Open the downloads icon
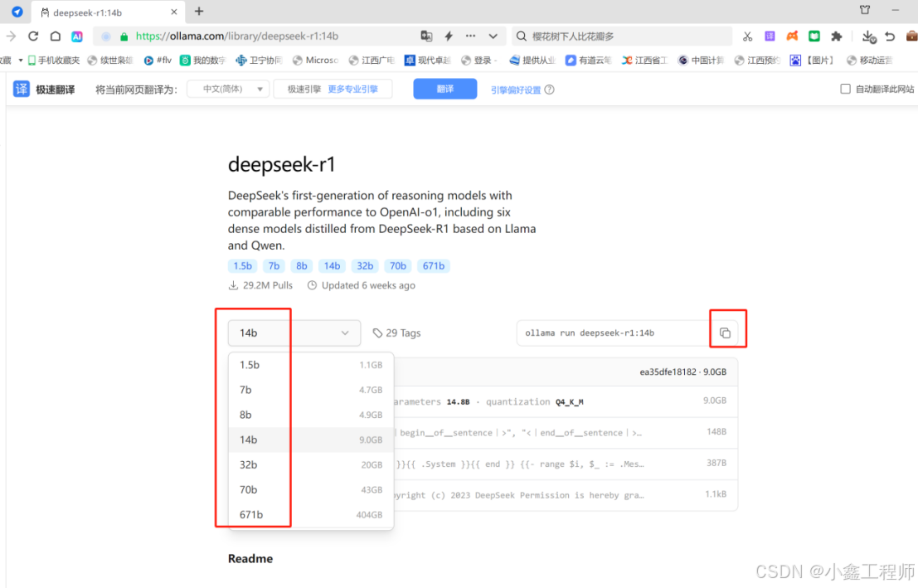The width and height of the screenshot is (918, 588). (x=869, y=36)
